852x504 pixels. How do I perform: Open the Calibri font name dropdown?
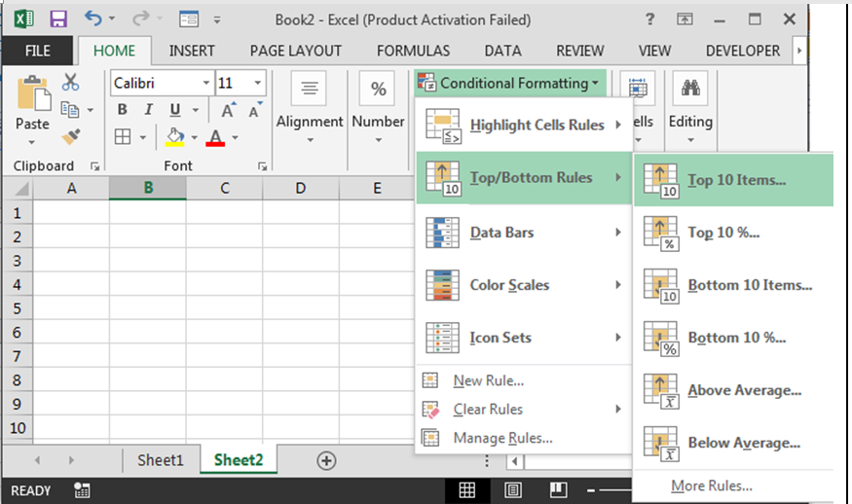click(206, 84)
